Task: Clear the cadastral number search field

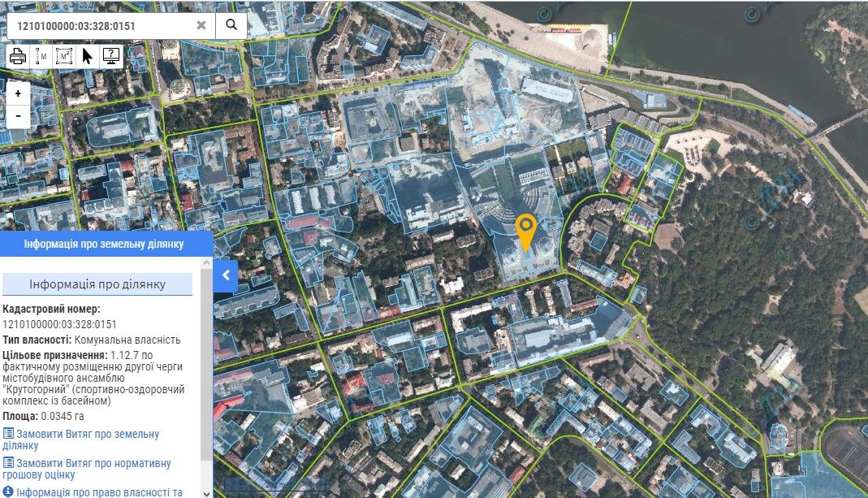Action: [x=201, y=25]
